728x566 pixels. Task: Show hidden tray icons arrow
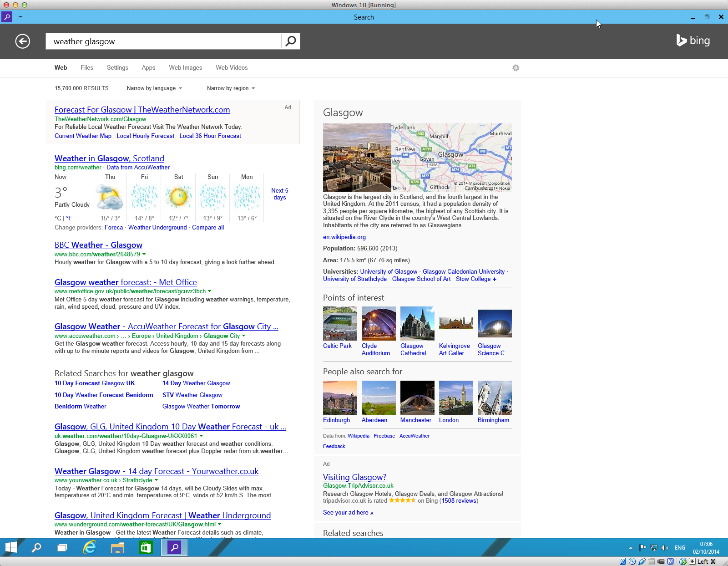[631, 548]
